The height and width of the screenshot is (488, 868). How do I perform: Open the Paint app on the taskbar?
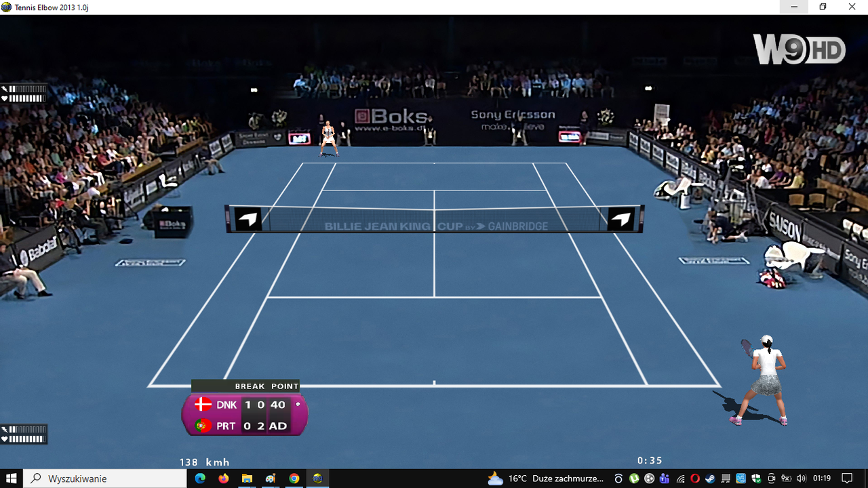click(271, 479)
